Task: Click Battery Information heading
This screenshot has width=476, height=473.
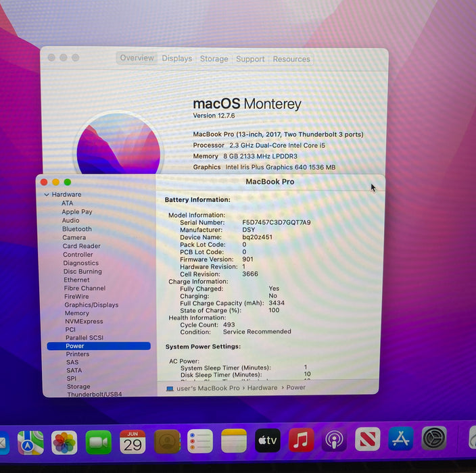Action: point(197,199)
